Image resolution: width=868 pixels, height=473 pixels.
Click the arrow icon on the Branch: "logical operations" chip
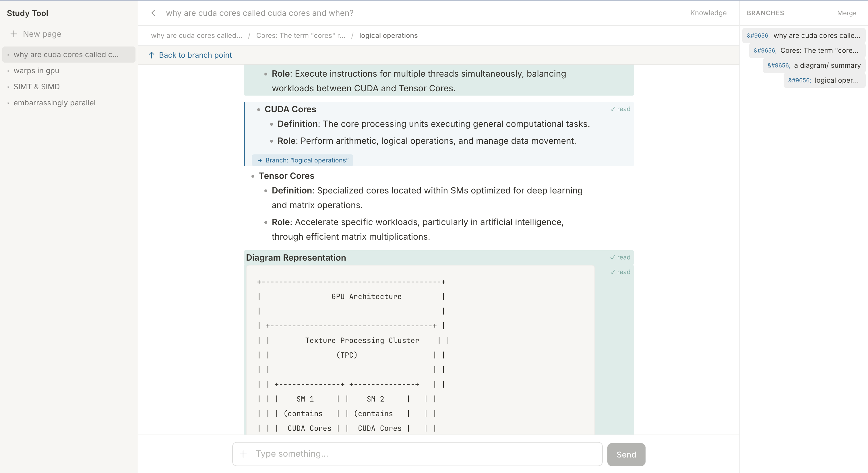[x=259, y=160]
